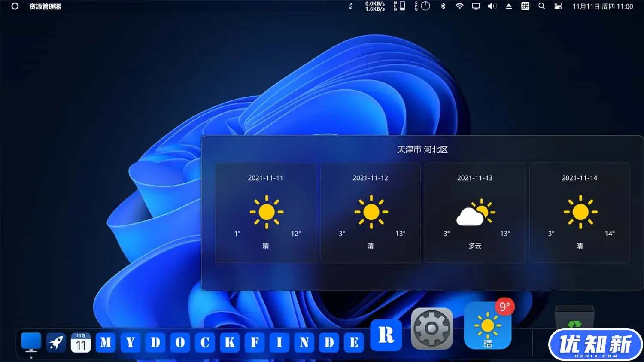This screenshot has width=644, height=362.
Task: Click the 晴 label under 2021-11-14
Action: click(580, 246)
